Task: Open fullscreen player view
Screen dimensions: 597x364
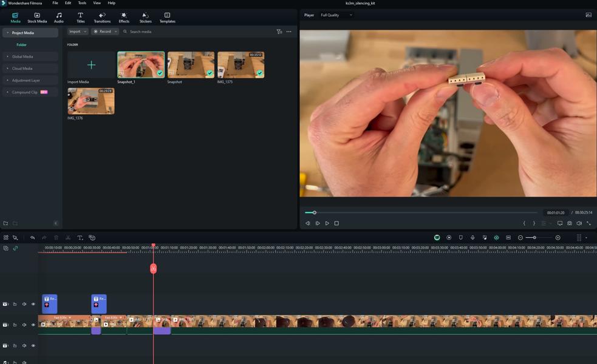Action: tap(588, 223)
